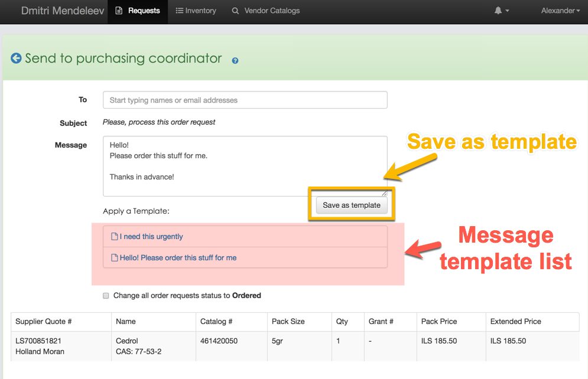Screen dimensions: 588x379
Task: Click the To recipients input field
Action: click(245, 99)
